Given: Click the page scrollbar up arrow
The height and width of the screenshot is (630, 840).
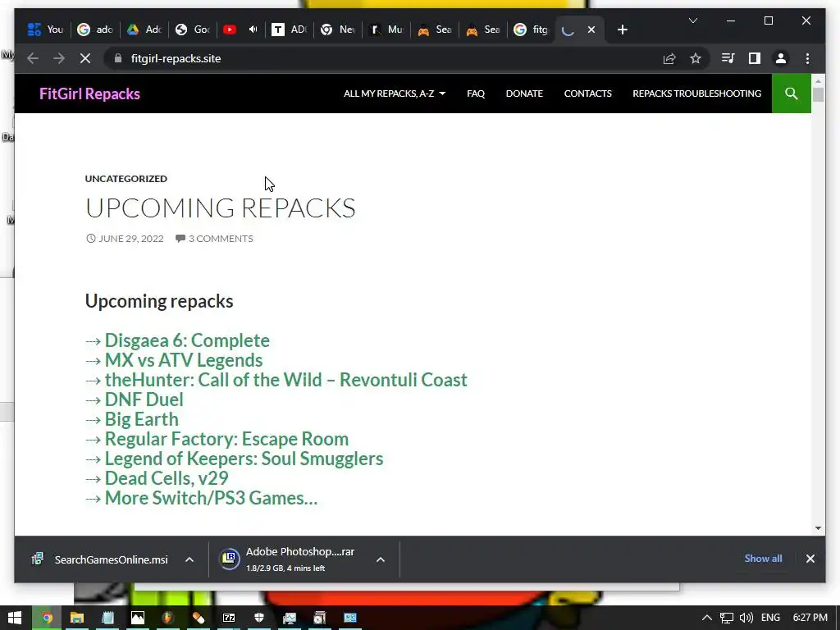Looking at the screenshot, I should [x=818, y=80].
